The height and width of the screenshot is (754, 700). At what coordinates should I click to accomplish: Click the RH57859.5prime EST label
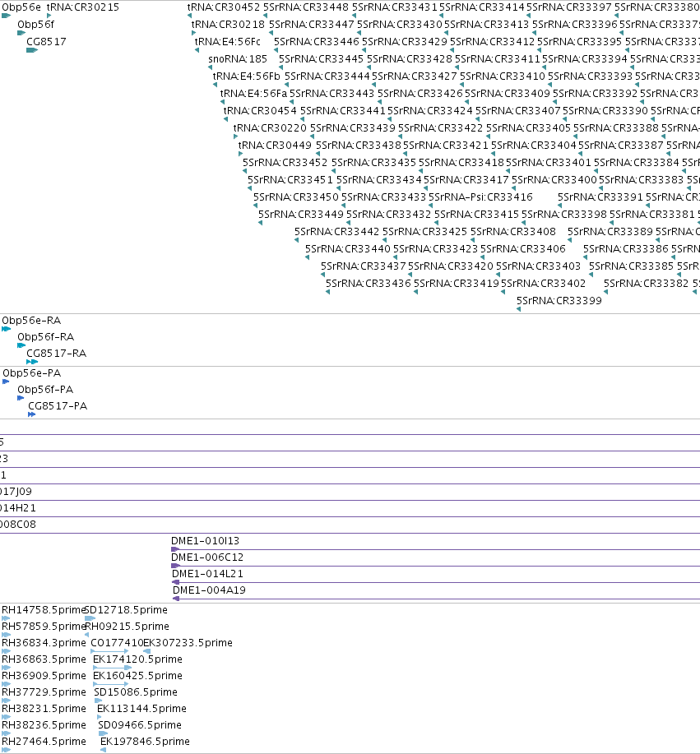[x=44, y=626]
